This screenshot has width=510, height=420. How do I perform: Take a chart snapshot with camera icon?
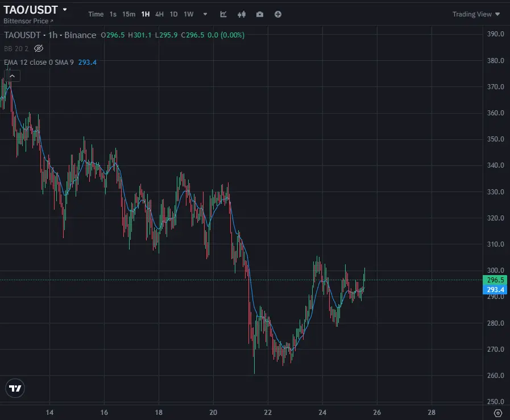(x=260, y=14)
